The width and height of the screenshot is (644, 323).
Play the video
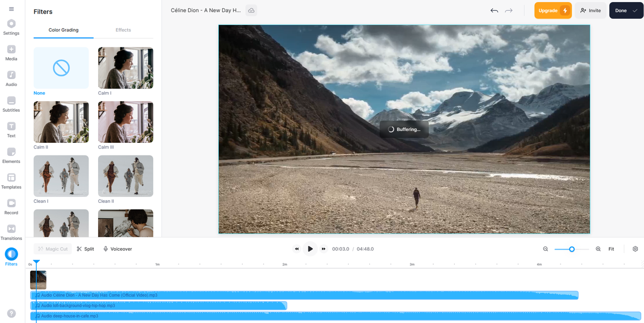point(310,249)
